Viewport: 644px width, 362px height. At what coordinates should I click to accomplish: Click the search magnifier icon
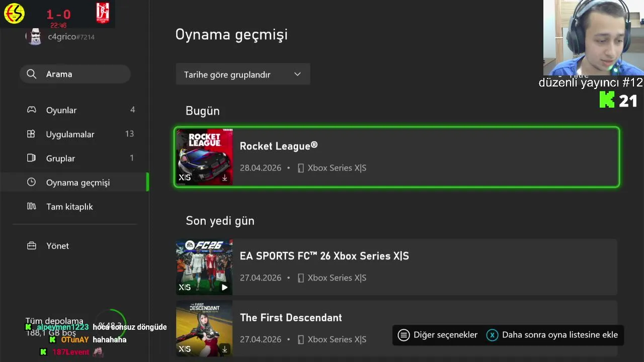[x=31, y=74]
